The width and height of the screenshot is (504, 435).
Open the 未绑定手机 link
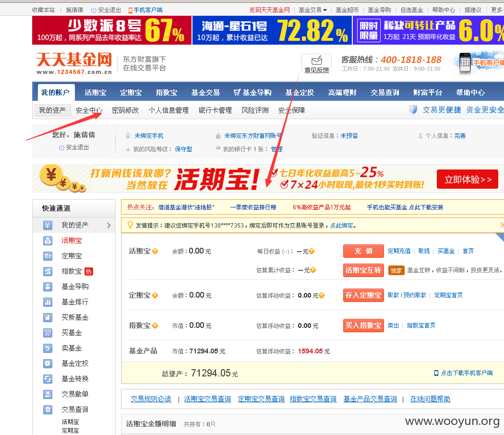pyautogui.click(x=149, y=136)
